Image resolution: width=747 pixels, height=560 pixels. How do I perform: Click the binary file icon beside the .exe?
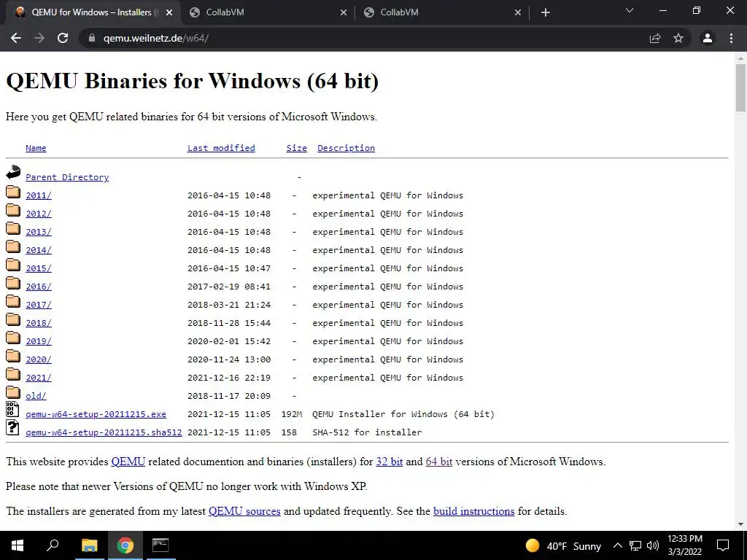12,410
